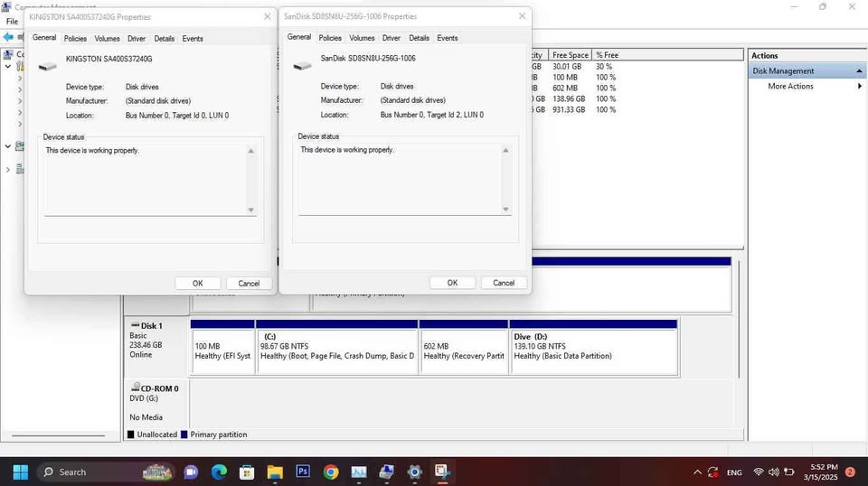Switch to Policies tab in SanDisk Properties
868x486 pixels.
coord(330,38)
